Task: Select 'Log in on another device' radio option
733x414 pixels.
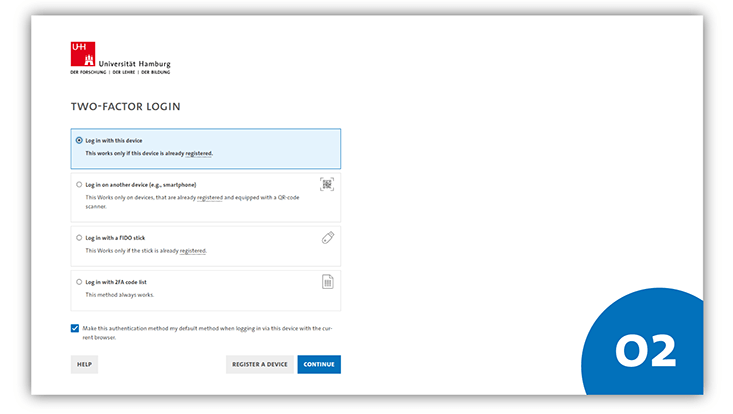Action: tap(79, 184)
